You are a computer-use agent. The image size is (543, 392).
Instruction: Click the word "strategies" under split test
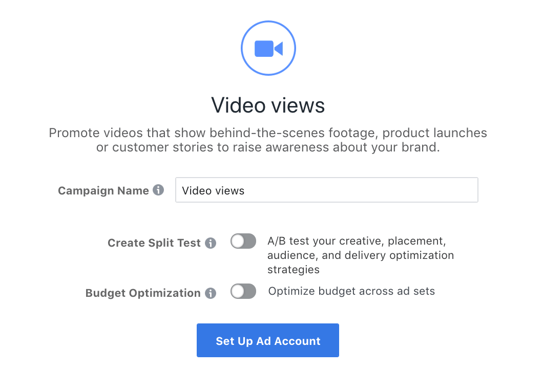tap(293, 269)
